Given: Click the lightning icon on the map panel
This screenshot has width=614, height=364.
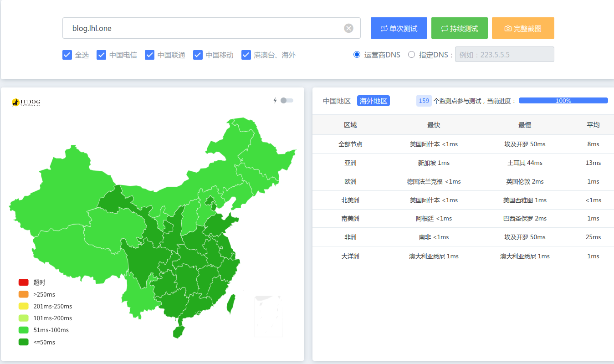Looking at the screenshot, I should (x=274, y=101).
